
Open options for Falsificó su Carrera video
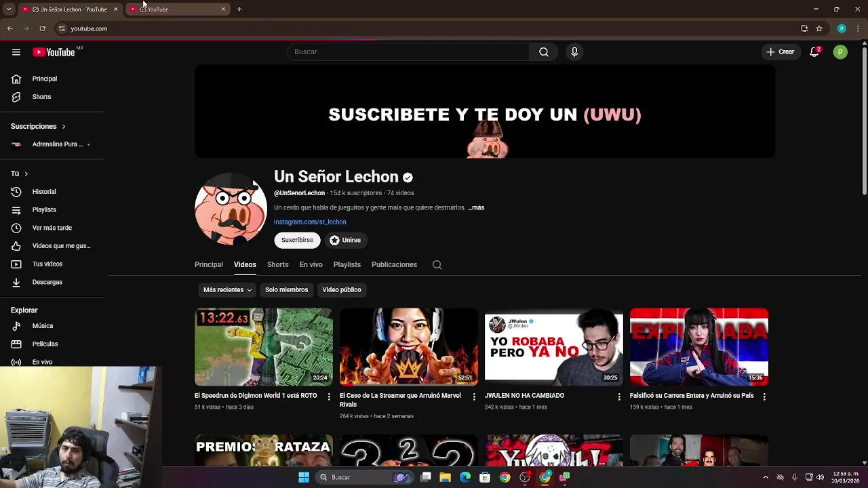(764, 396)
